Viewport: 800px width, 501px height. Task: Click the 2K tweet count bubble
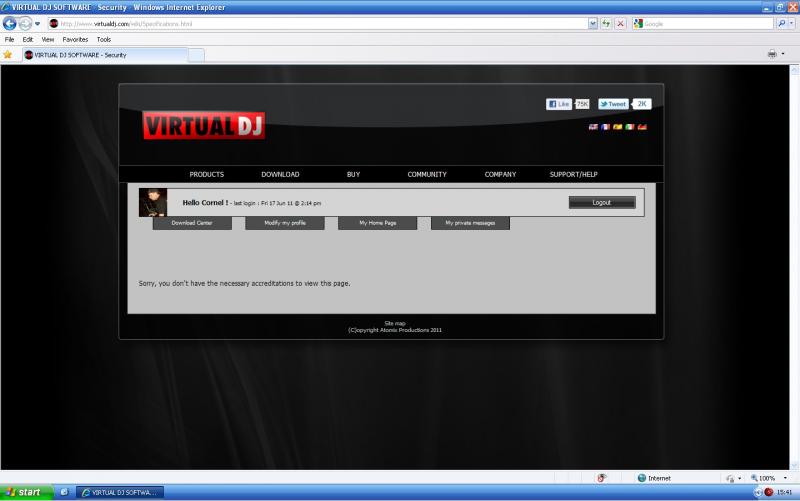[642, 104]
